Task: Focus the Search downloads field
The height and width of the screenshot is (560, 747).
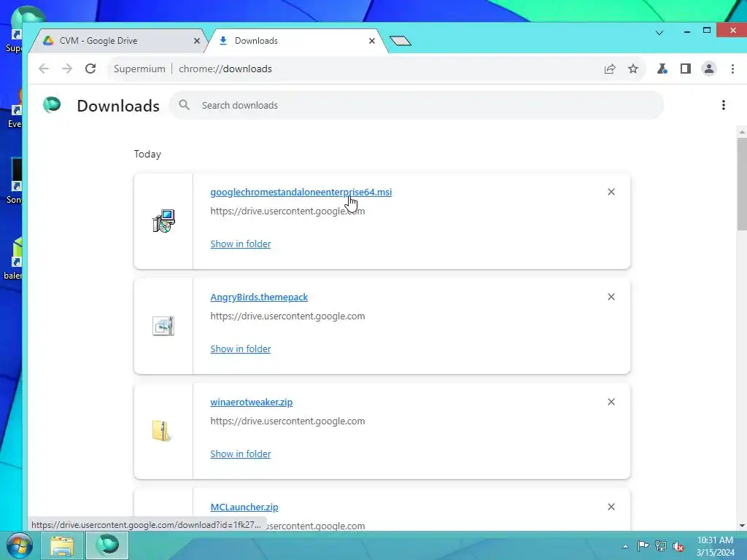Action: pyautogui.click(x=417, y=105)
